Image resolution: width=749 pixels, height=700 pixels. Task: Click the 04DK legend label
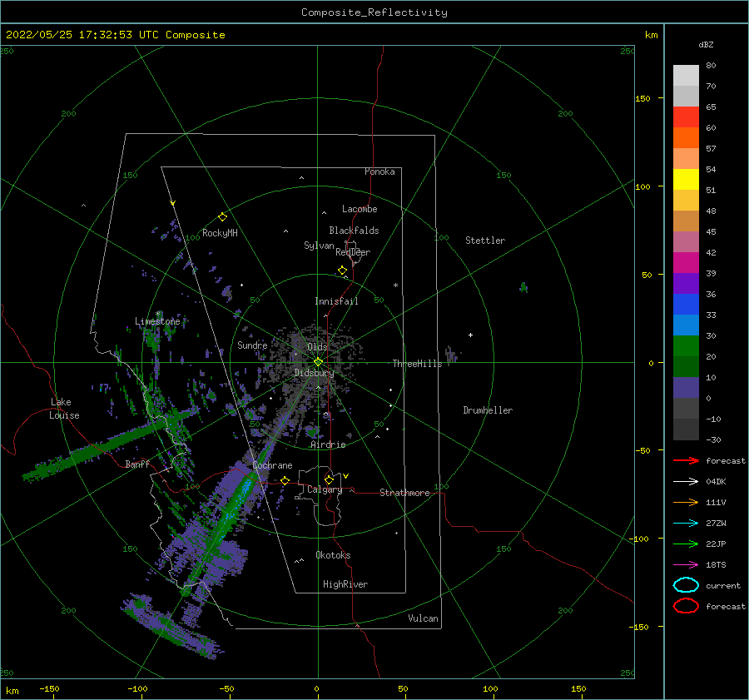pyautogui.click(x=716, y=481)
